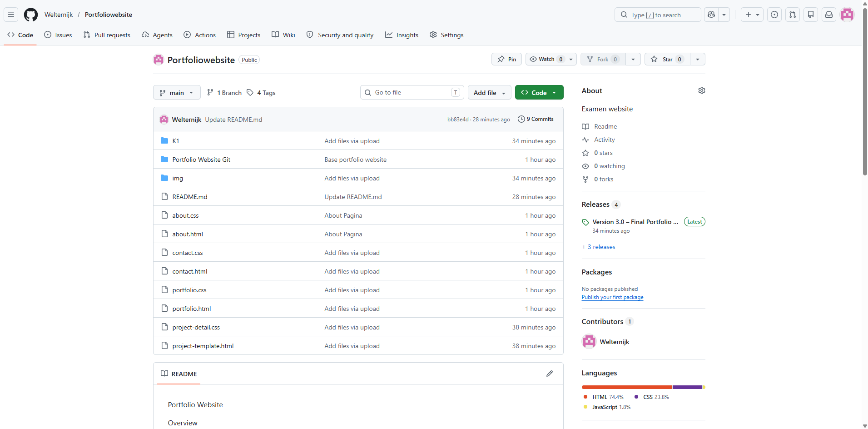
Task: Click Publish your first package link
Action: click(x=612, y=297)
